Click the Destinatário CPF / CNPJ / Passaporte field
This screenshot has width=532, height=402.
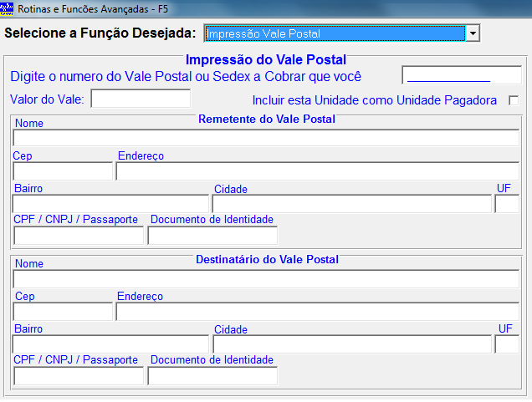pyautogui.click(x=79, y=376)
